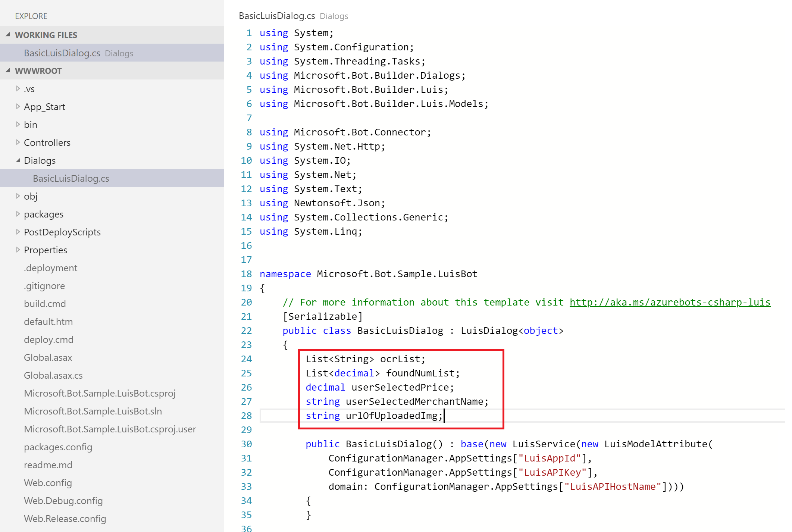Click the 'decimal userSelectedPrice;' declaration

pos(380,387)
